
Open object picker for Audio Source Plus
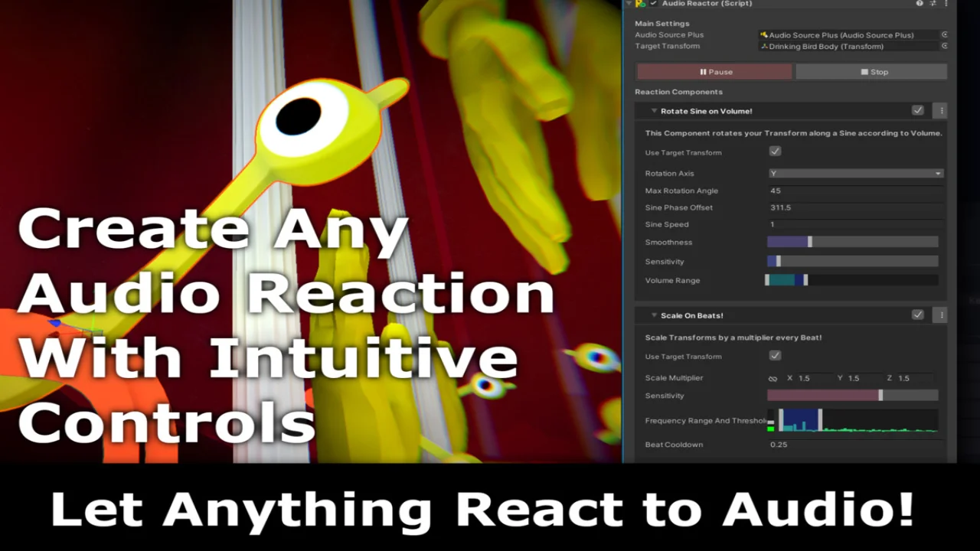point(944,35)
